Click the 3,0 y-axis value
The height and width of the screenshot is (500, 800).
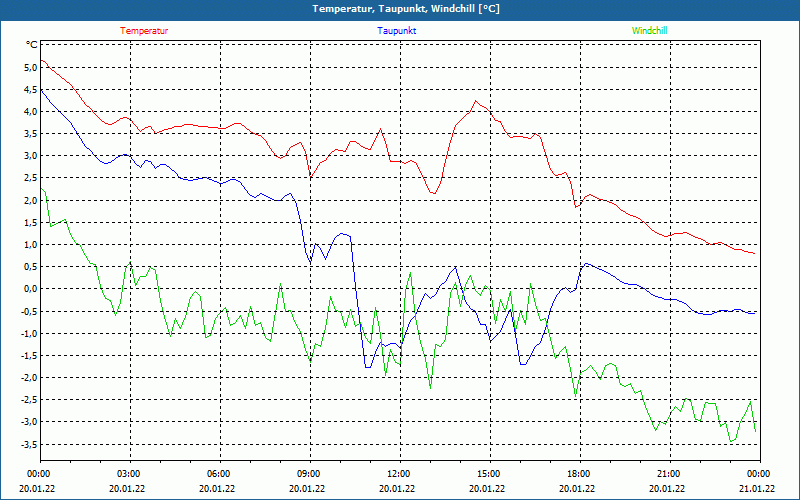click(x=31, y=156)
